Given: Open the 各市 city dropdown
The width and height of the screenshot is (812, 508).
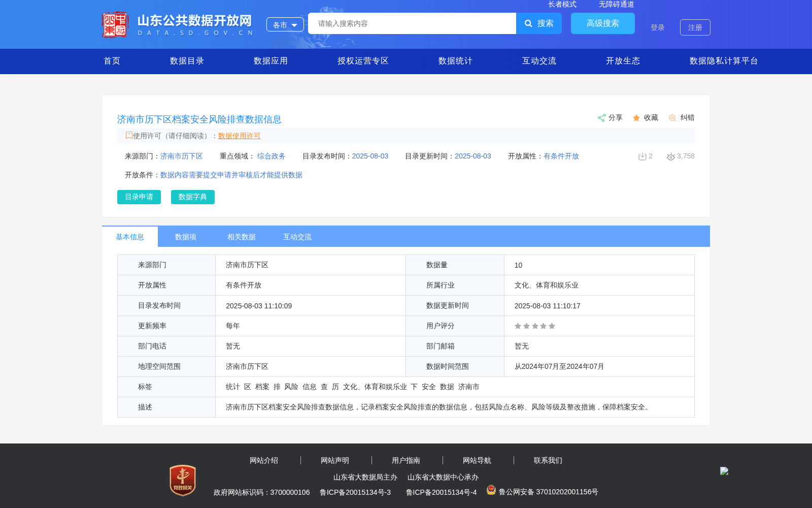Looking at the screenshot, I should pyautogui.click(x=285, y=24).
